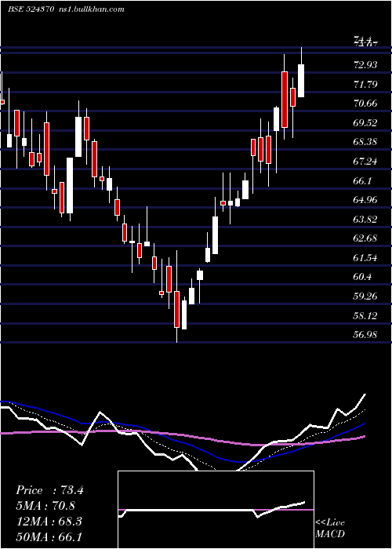
Task: Click the 61.54 price axis label
Action: pos(366,258)
